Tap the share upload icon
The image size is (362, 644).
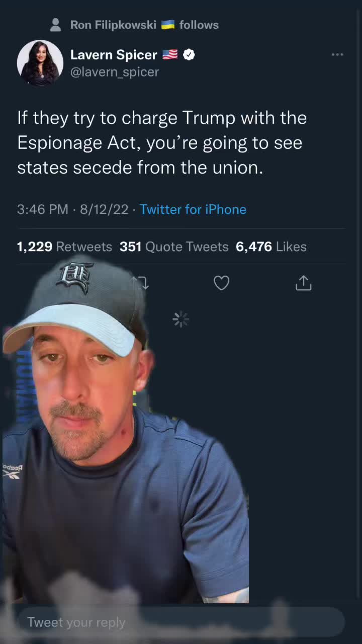(x=304, y=283)
